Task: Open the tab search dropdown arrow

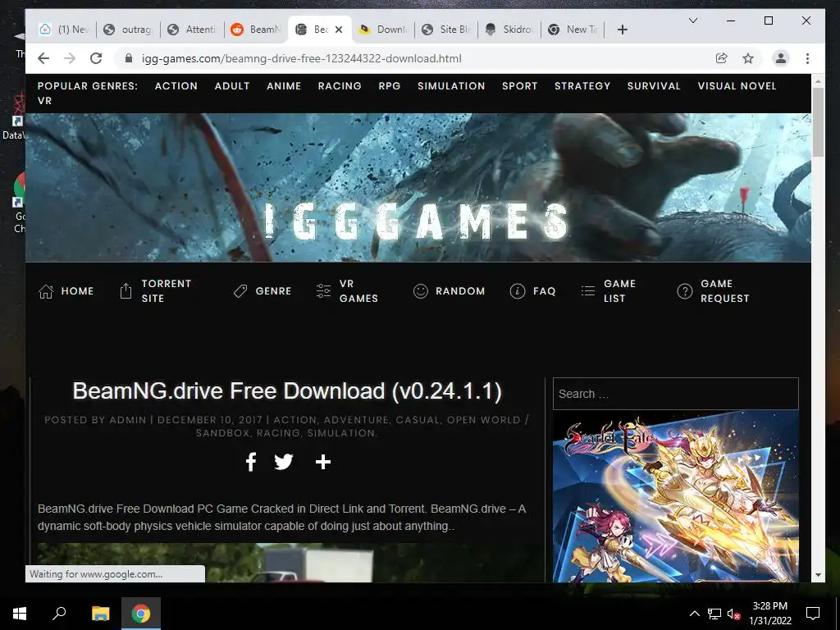Action: [692, 21]
